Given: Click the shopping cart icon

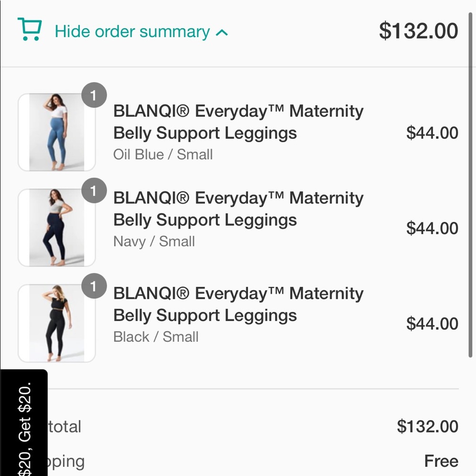Looking at the screenshot, I should tap(29, 30).
